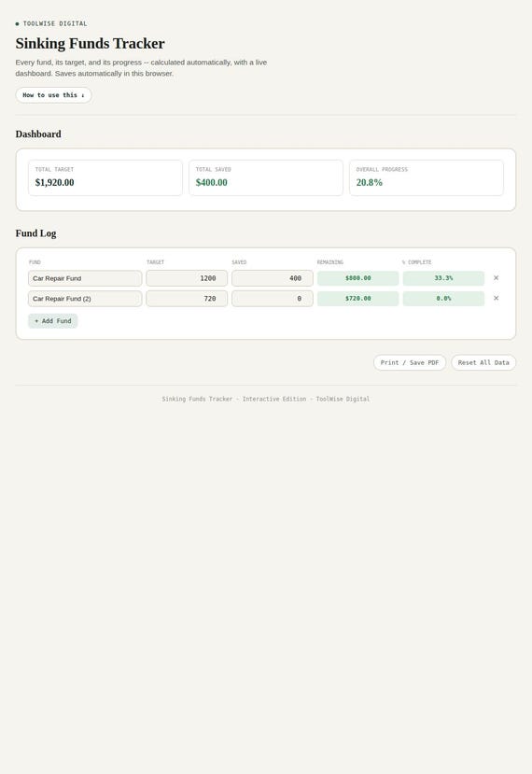Click the TARGET column header

(x=155, y=262)
